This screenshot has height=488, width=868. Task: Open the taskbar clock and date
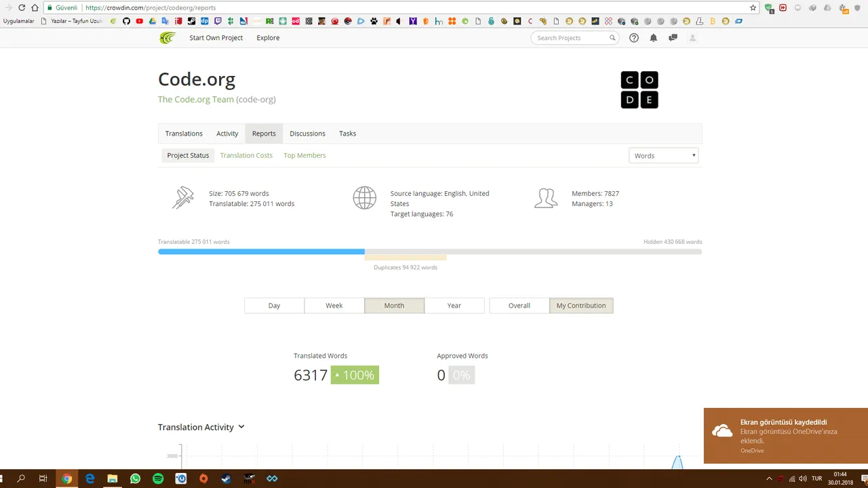click(840, 479)
